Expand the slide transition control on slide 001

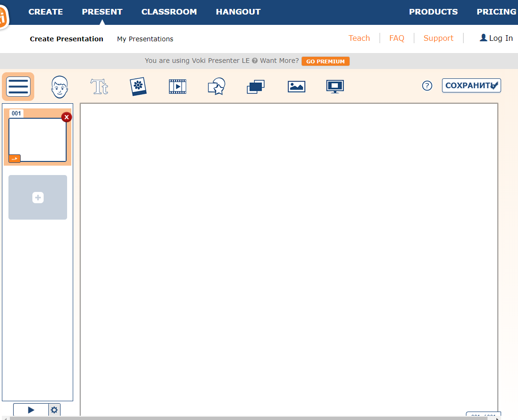[x=14, y=158]
